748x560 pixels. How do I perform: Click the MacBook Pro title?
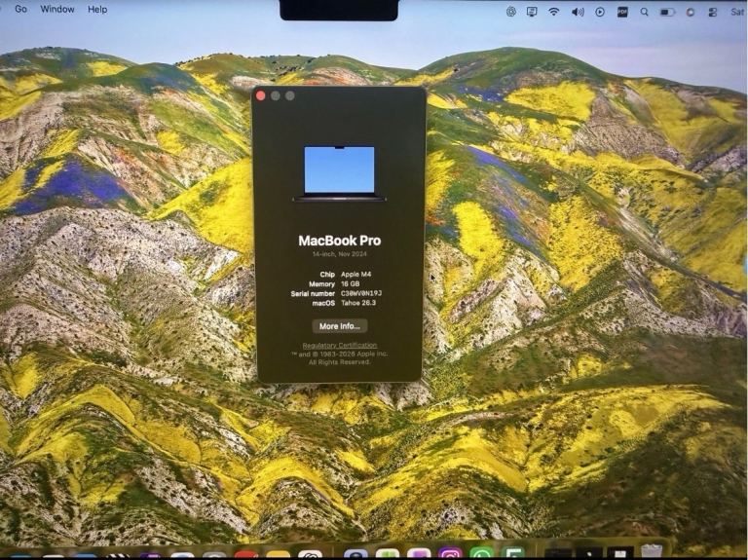[x=340, y=241]
